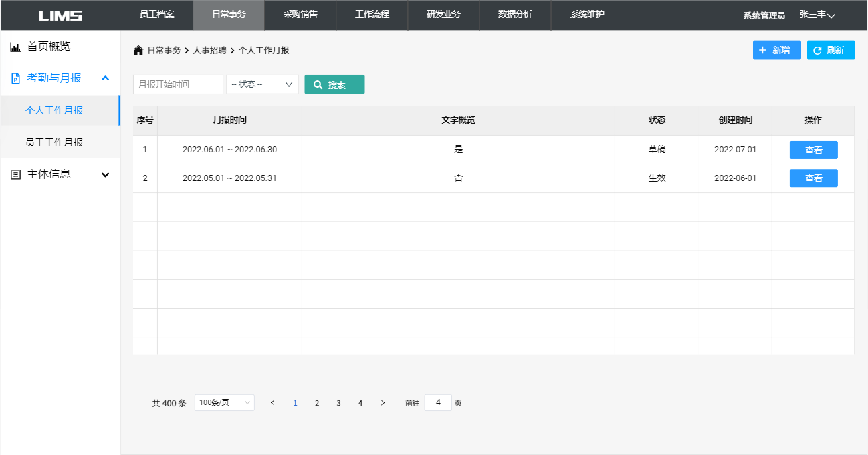Click the home icon in breadcrumb
The width and height of the screenshot is (868, 455).
pyautogui.click(x=138, y=51)
